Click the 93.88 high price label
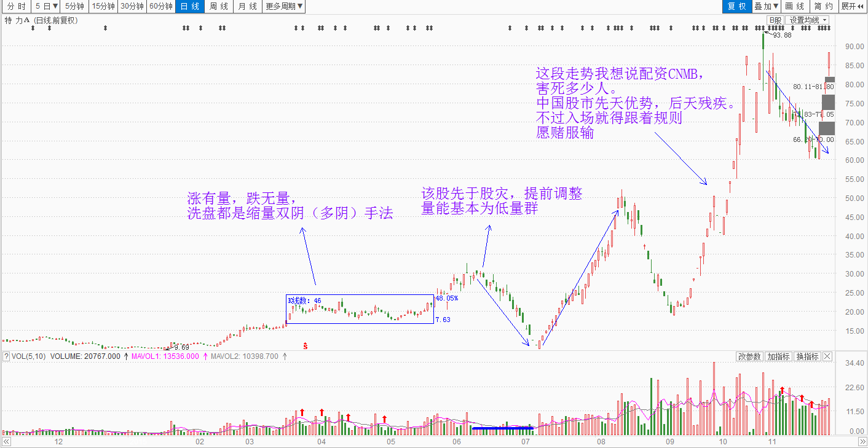The height and width of the screenshot is (448, 868). click(x=782, y=35)
